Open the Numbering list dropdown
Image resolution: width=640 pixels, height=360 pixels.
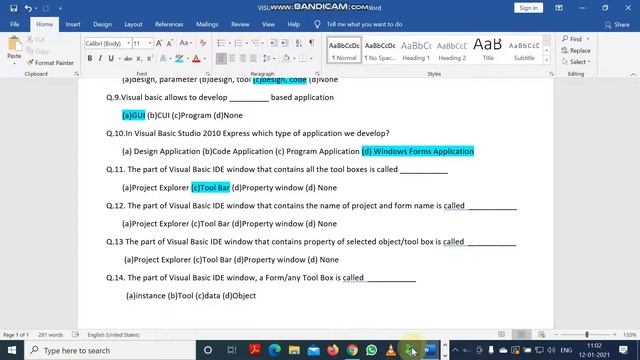[x=247, y=43]
